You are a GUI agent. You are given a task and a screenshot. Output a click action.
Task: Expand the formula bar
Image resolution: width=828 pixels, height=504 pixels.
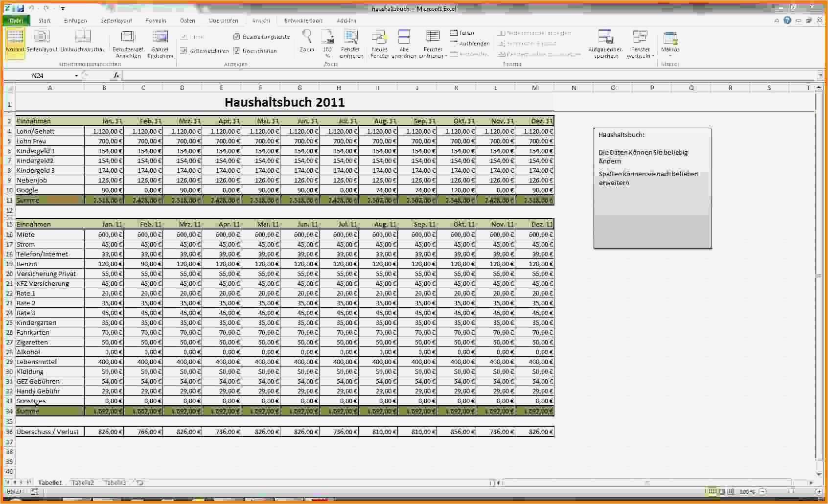[821, 75]
